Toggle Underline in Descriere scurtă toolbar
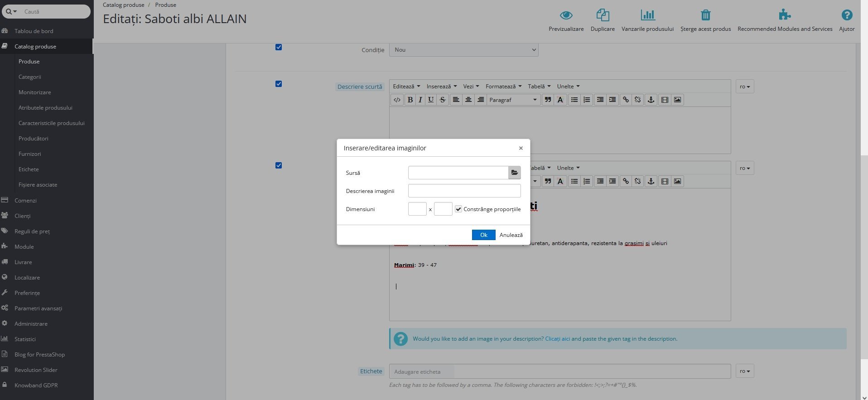 [431, 100]
